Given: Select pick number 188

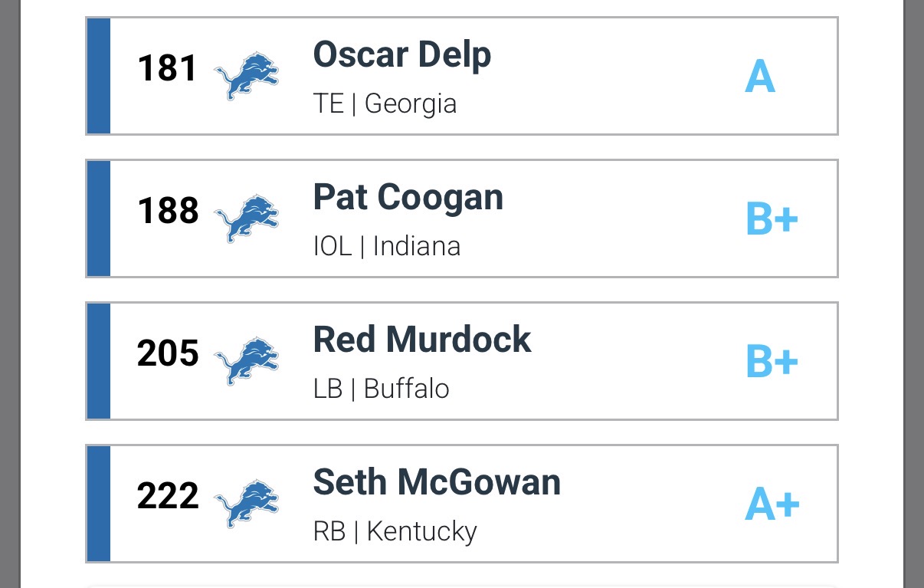Looking at the screenshot, I should click(x=168, y=212).
